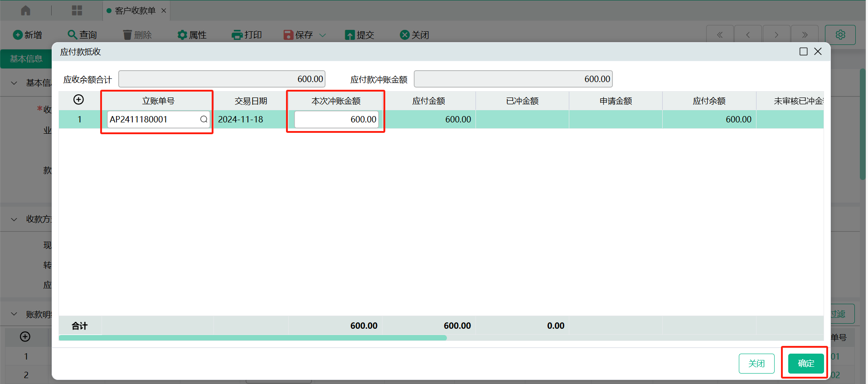868x384 pixels.
Task: Click the 提交 submit button
Action: [x=359, y=35]
